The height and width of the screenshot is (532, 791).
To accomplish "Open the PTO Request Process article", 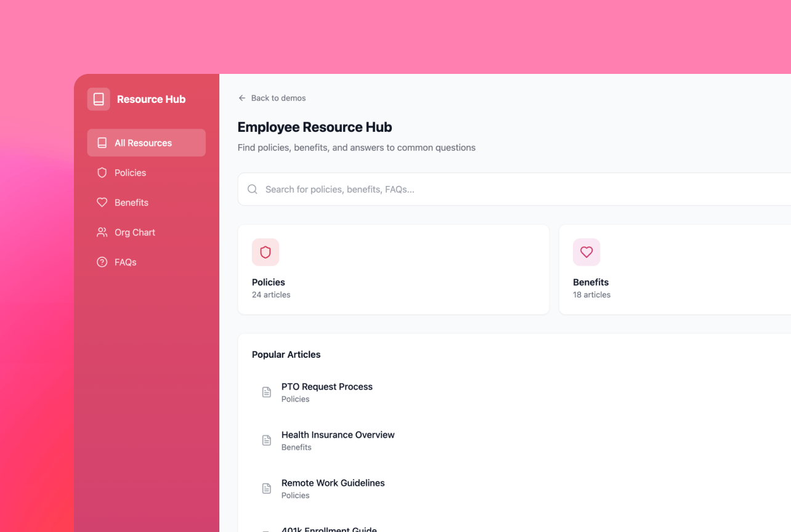I will tap(327, 387).
